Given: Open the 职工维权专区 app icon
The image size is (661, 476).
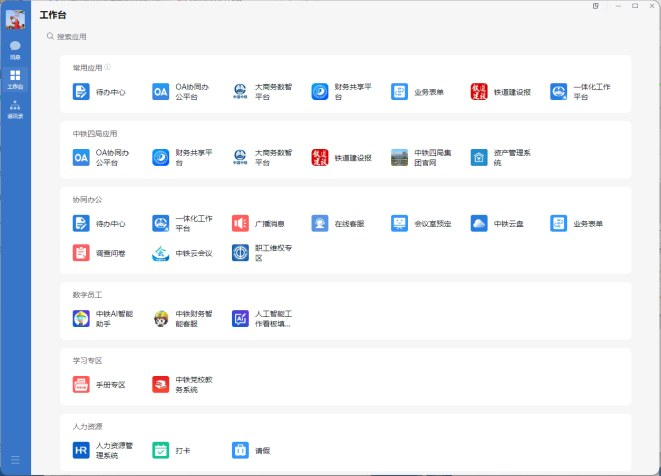Looking at the screenshot, I should (240, 253).
